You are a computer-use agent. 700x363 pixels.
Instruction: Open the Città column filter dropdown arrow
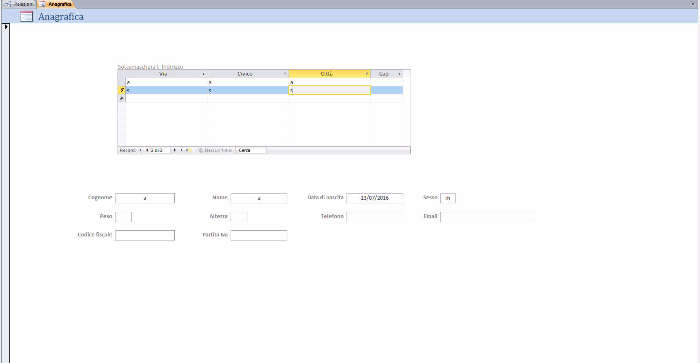click(367, 74)
